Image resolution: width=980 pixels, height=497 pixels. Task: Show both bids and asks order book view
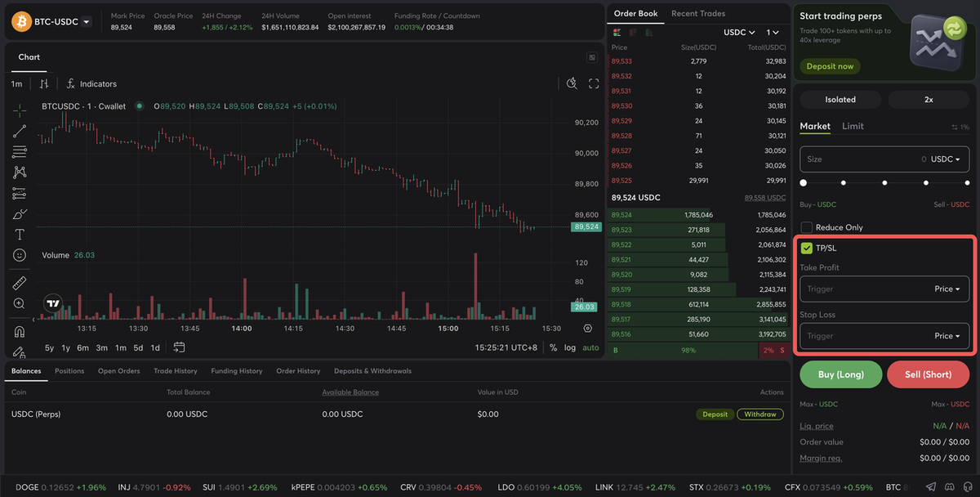pyautogui.click(x=616, y=32)
